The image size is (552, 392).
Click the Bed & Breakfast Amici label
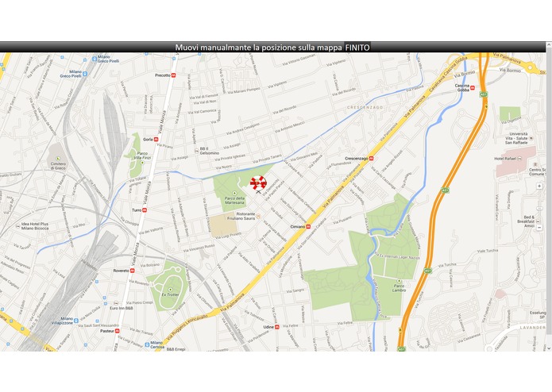tap(527, 221)
